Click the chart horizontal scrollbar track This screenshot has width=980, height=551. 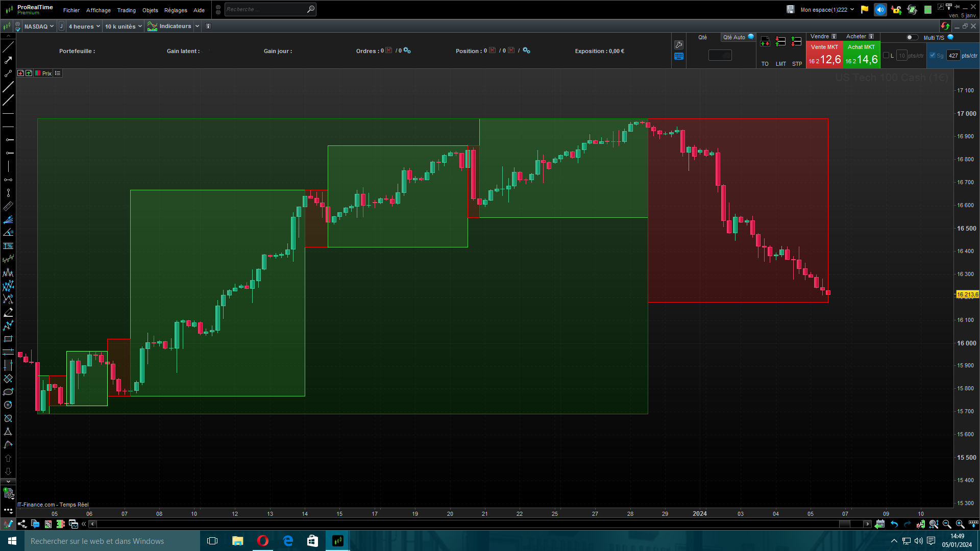(x=459, y=524)
